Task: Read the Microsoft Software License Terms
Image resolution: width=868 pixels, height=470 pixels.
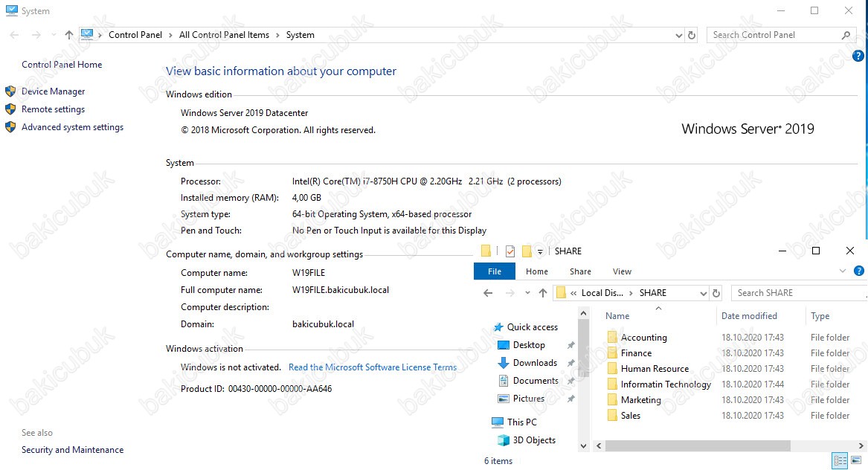Action: click(x=373, y=367)
